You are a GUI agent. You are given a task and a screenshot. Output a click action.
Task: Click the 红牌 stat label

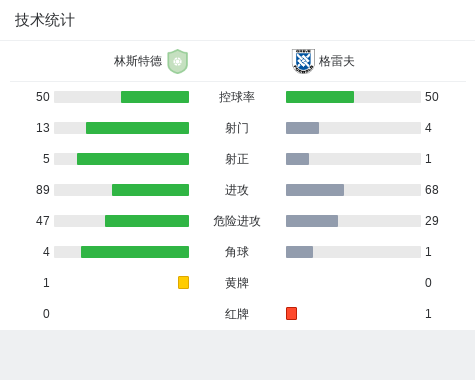237,314
